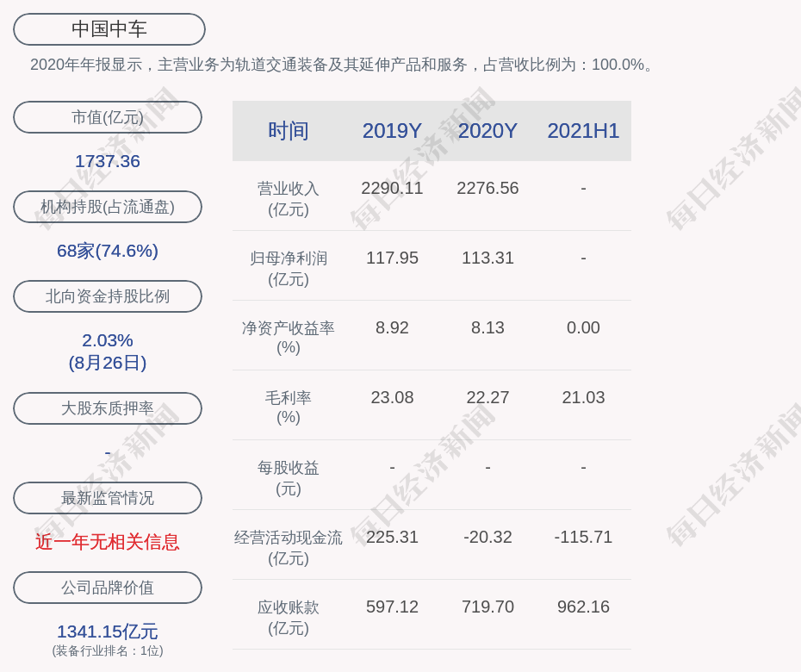Open the 北向资金持股比例 label
Viewport: 801px width, 672px height.
pyautogui.click(x=108, y=296)
